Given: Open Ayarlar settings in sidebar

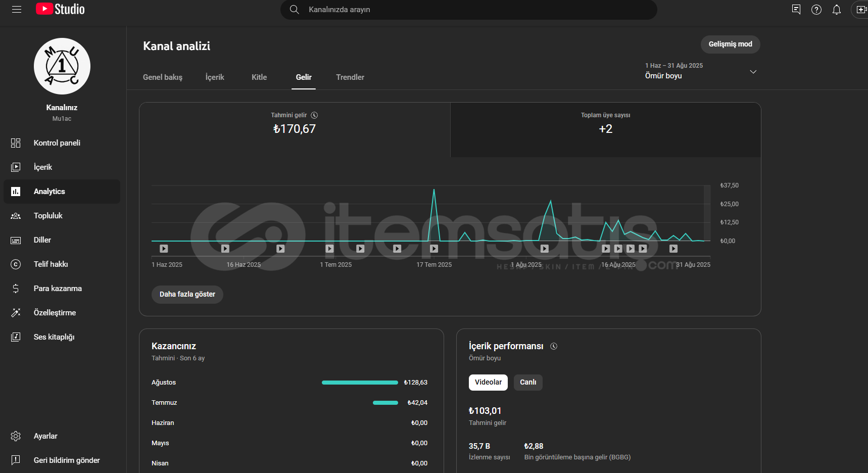Looking at the screenshot, I should pos(62,436).
